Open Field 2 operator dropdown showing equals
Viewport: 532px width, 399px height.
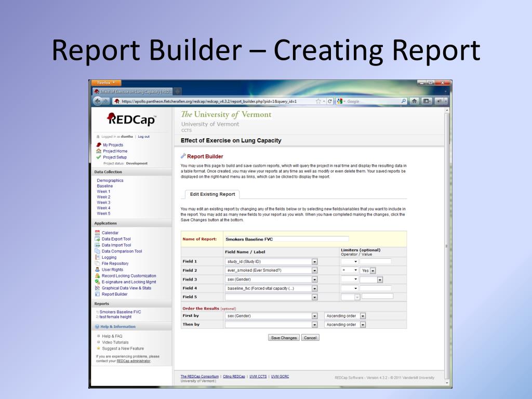[x=350, y=270]
